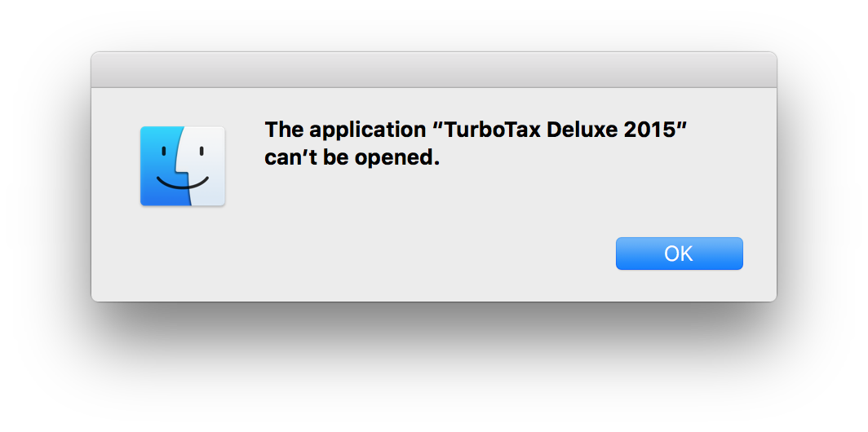
Task: Click the Finder face icon
Action: pos(183,165)
